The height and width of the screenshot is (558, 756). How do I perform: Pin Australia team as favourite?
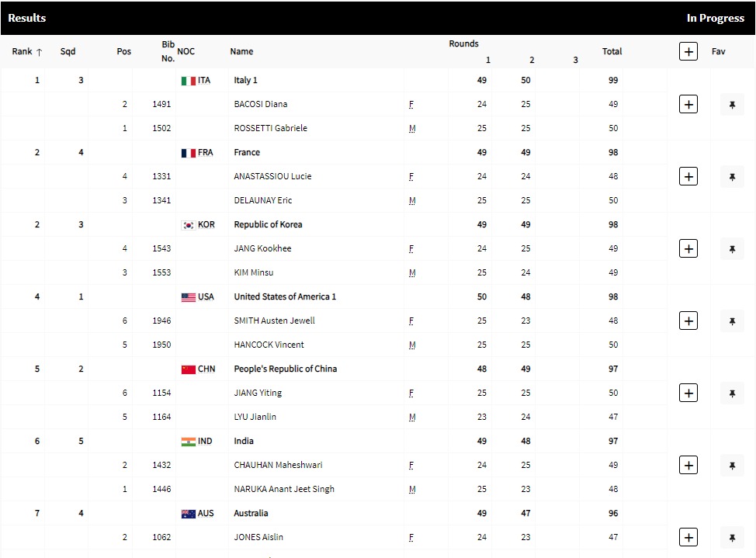click(732, 537)
